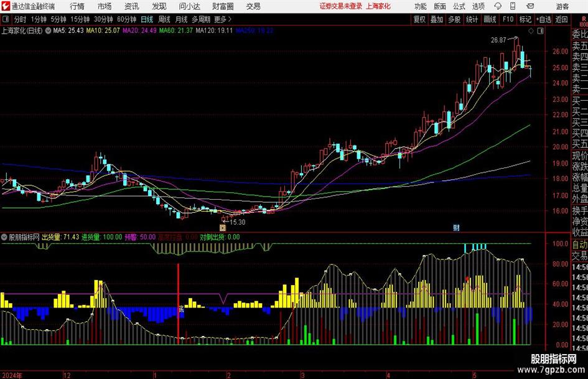Click the 2024年 date axis label
Screen dimensions: 588x379
pyautogui.click(x=12, y=375)
